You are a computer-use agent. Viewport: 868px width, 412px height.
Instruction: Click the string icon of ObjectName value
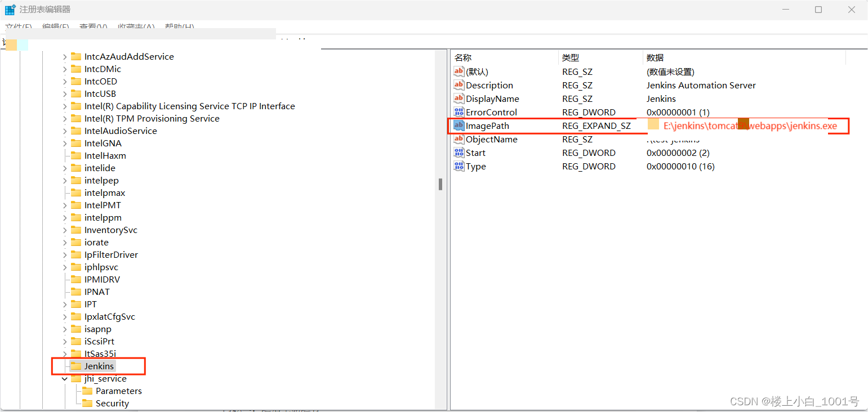[x=459, y=139]
